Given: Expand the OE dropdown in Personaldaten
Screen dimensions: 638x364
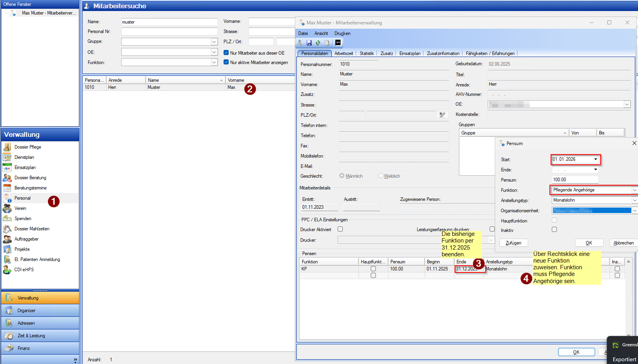Looking at the screenshot, I should coord(627,104).
